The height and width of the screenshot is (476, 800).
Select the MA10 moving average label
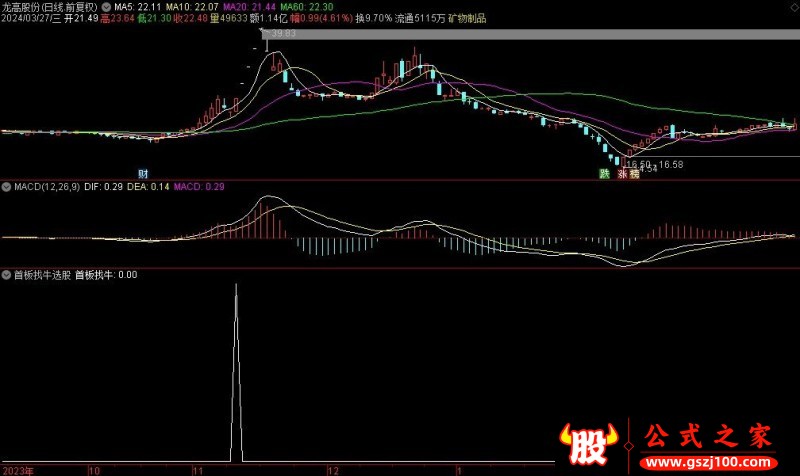(192, 6)
